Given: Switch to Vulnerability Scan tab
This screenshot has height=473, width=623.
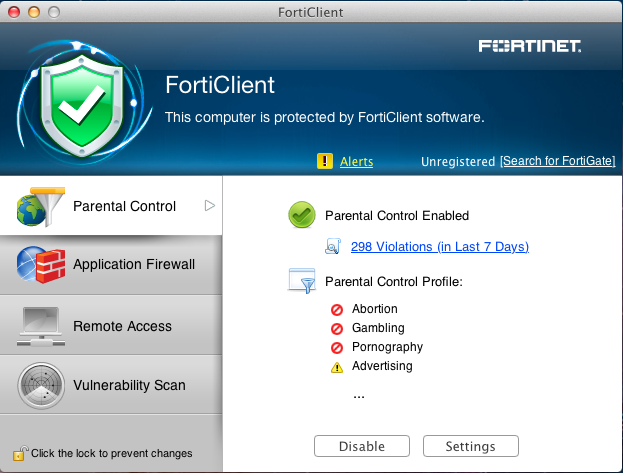Looking at the screenshot, I should (x=111, y=385).
